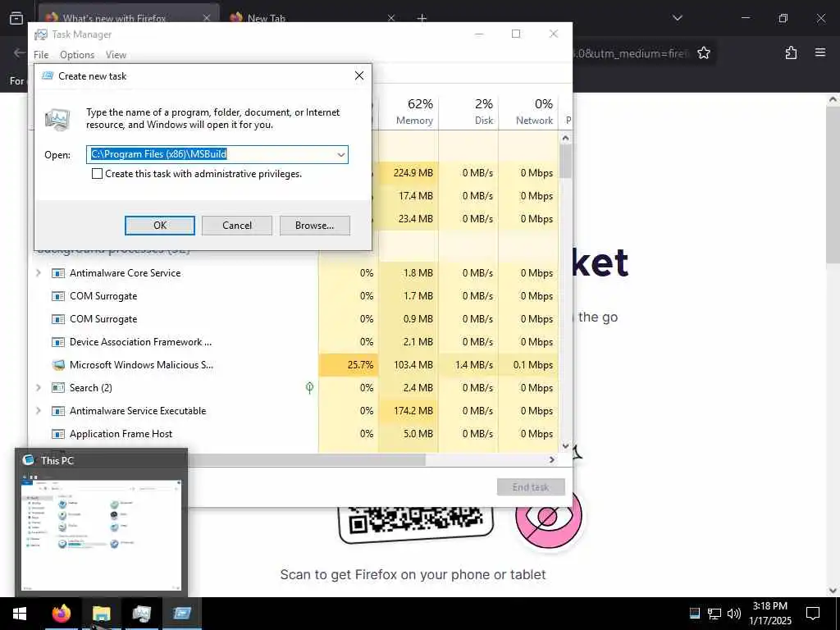This screenshot has width=840, height=630.
Task: Close the Create new task dialog
Action: pos(359,75)
